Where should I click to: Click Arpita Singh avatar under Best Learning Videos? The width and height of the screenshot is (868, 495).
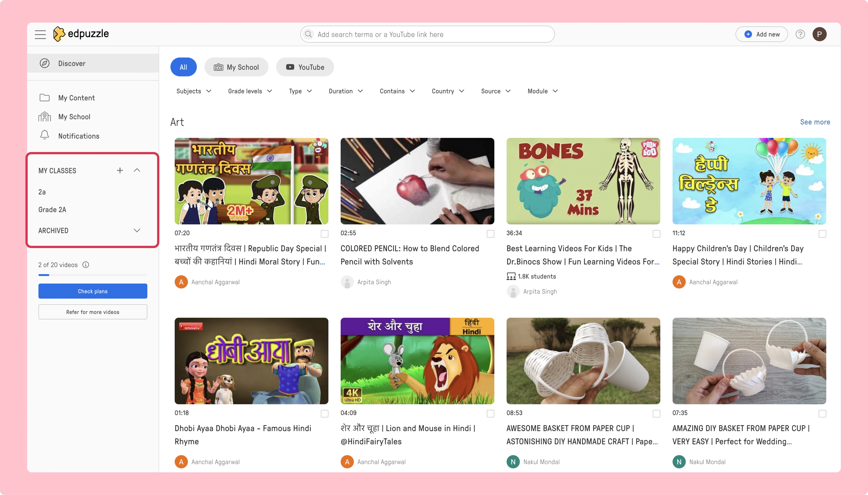[513, 291]
